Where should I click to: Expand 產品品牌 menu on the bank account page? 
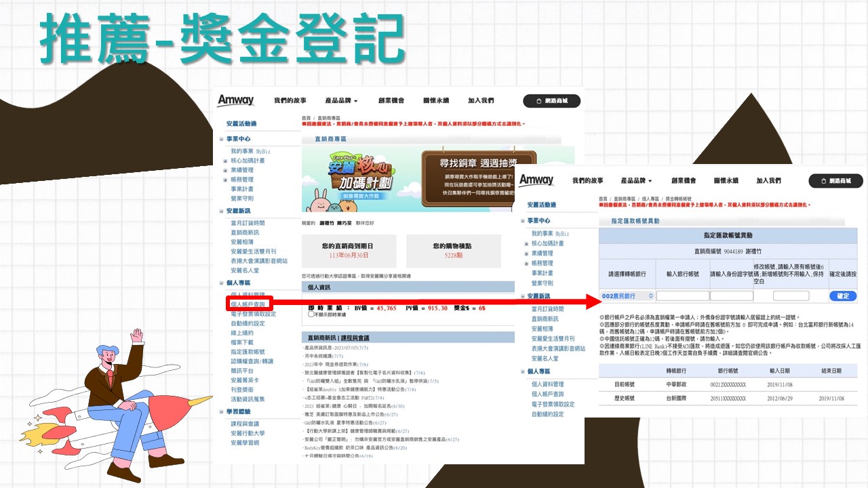click(636, 181)
